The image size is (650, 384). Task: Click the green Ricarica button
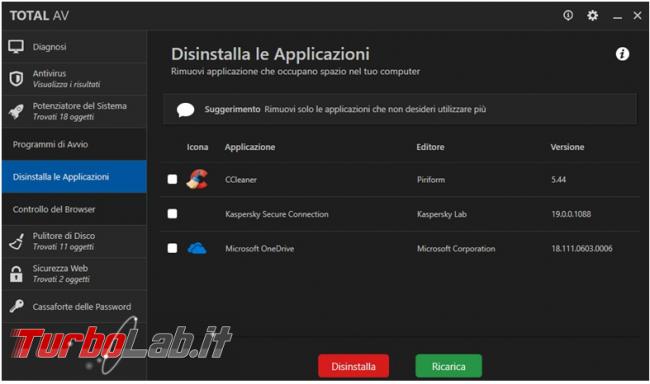(449, 366)
